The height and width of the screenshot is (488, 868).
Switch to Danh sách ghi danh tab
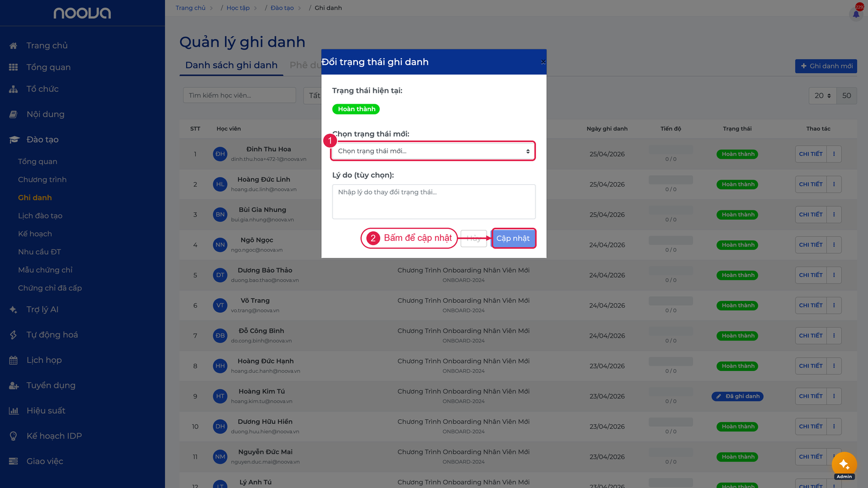pyautogui.click(x=232, y=65)
